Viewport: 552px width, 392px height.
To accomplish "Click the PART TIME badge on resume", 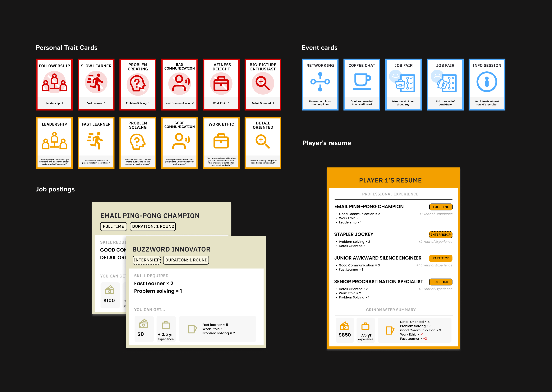I will pyautogui.click(x=441, y=258).
